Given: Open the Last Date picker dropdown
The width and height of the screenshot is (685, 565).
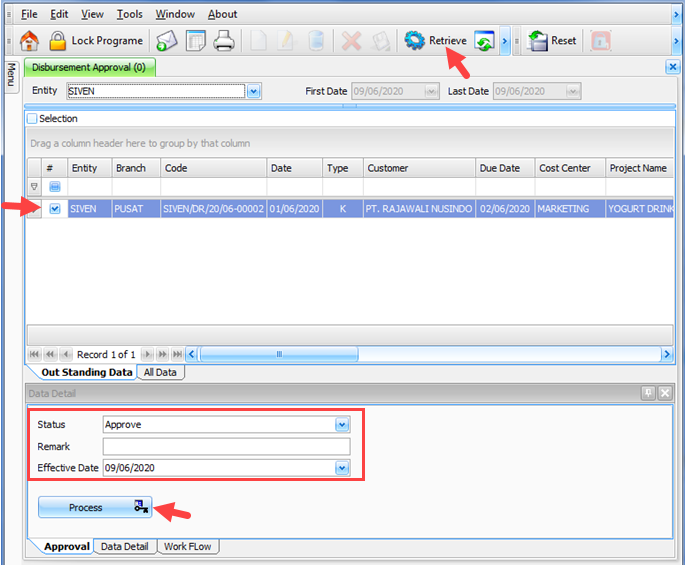Looking at the screenshot, I should (573, 91).
